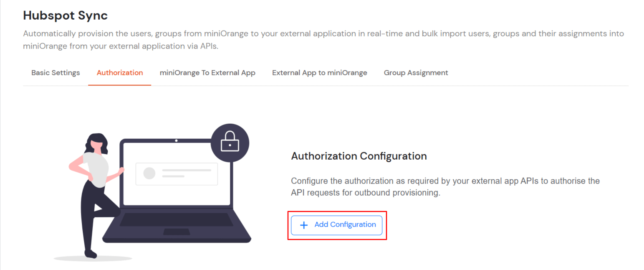Click the Authorization Configuration section title
Image resolution: width=644 pixels, height=270 pixels.
[359, 155]
